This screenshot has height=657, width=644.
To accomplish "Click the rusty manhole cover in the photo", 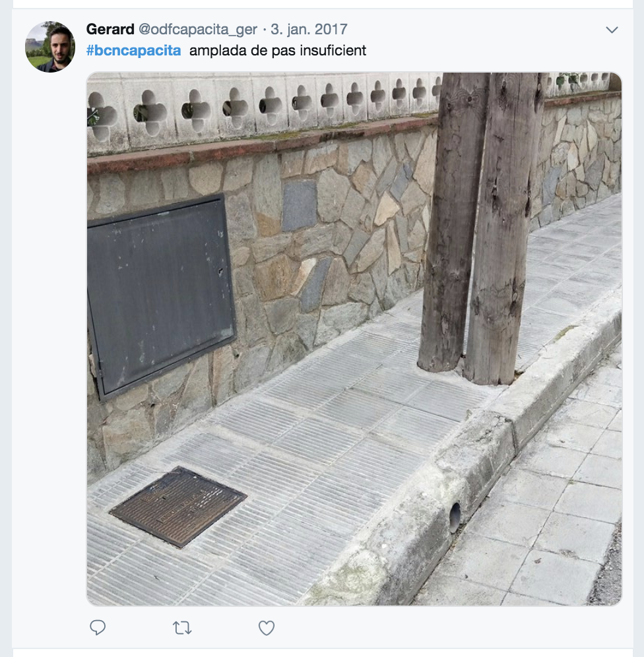I will coord(178,507).
